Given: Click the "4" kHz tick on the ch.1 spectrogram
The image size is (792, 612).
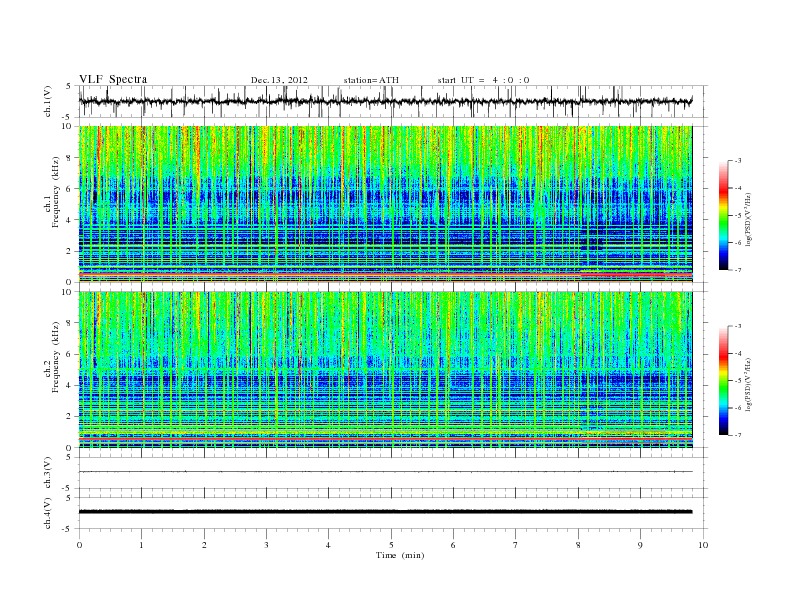Looking at the screenshot, I should coord(70,220).
